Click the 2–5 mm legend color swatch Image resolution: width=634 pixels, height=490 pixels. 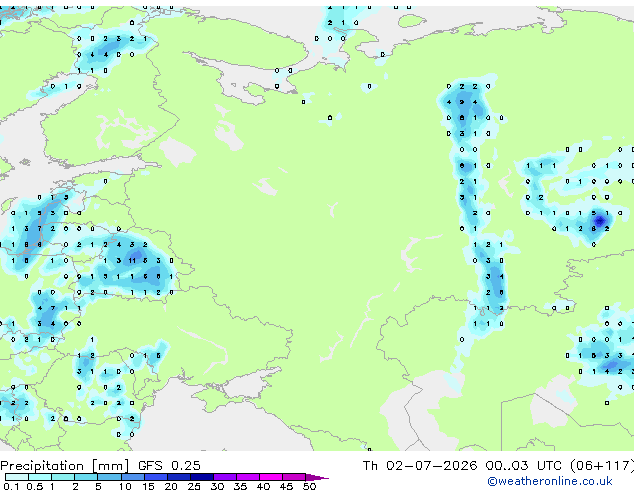(x=86, y=477)
